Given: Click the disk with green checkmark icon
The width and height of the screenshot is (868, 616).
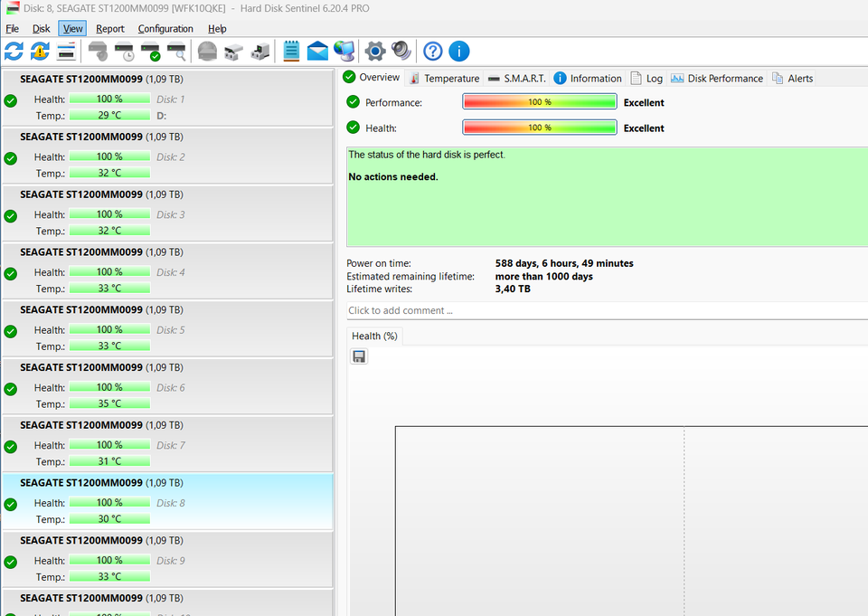Looking at the screenshot, I should click(x=150, y=51).
